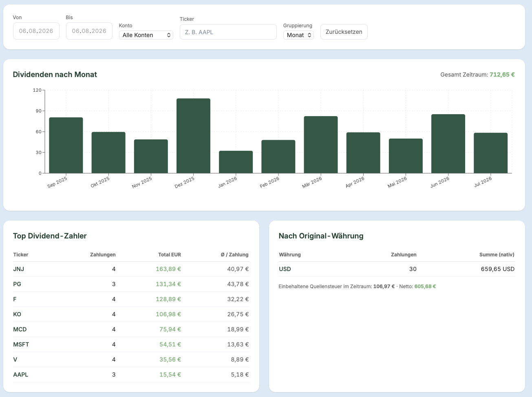Image resolution: width=532 pixels, height=397 pixels.
Task: Open the Bis date field
Action: pyautogui.click(x=89, y=31)
